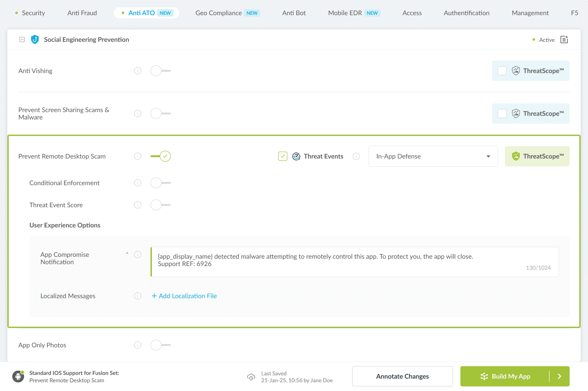Viewport: 588px width, 391px height.
Task: Click the Social Engineering Prevention shield icon
Action: coord(35,40)
